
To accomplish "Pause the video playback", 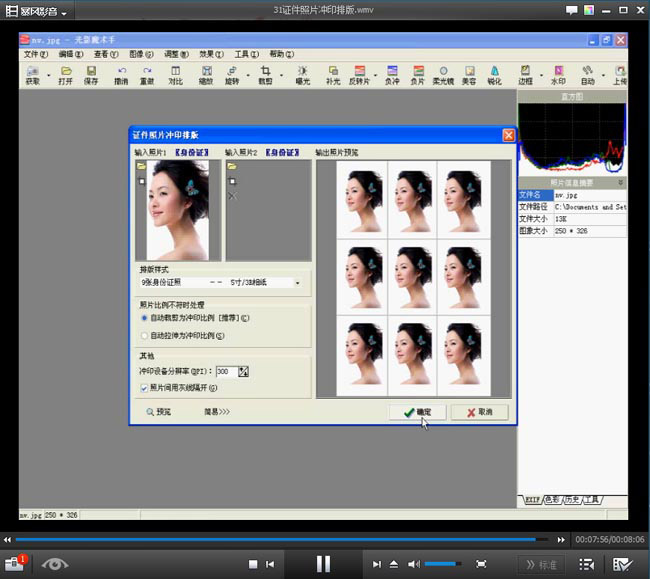I will coord(323,564).
